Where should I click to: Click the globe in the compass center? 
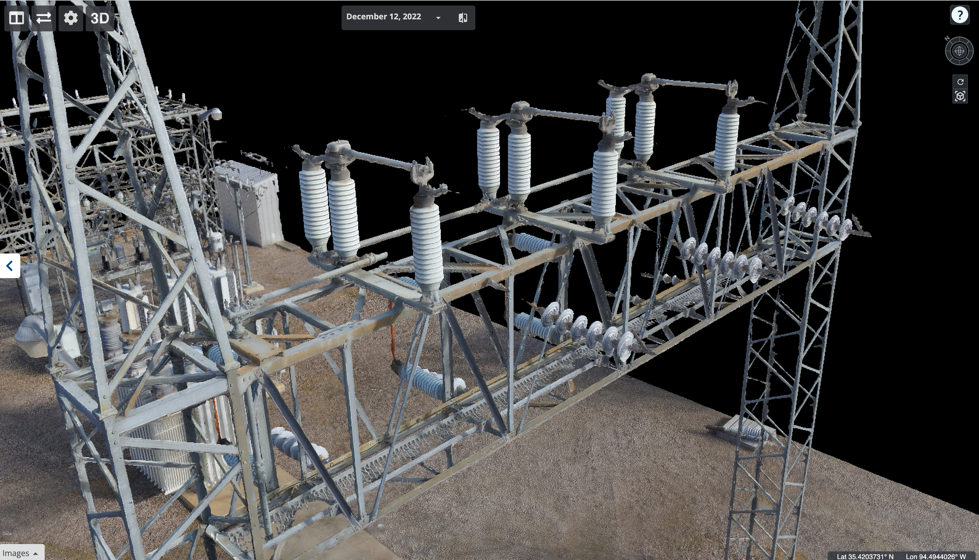click(959, 51)
